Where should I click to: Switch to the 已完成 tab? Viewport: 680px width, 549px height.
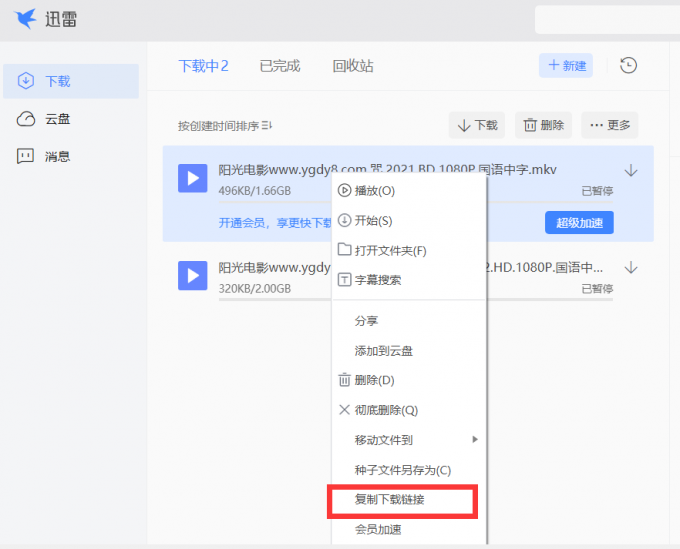click(x=280, y=66)
